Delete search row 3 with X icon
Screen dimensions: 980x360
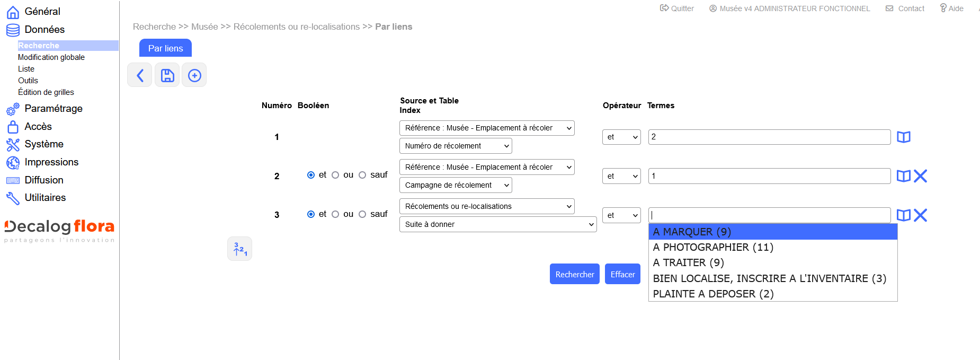(921, 215)
